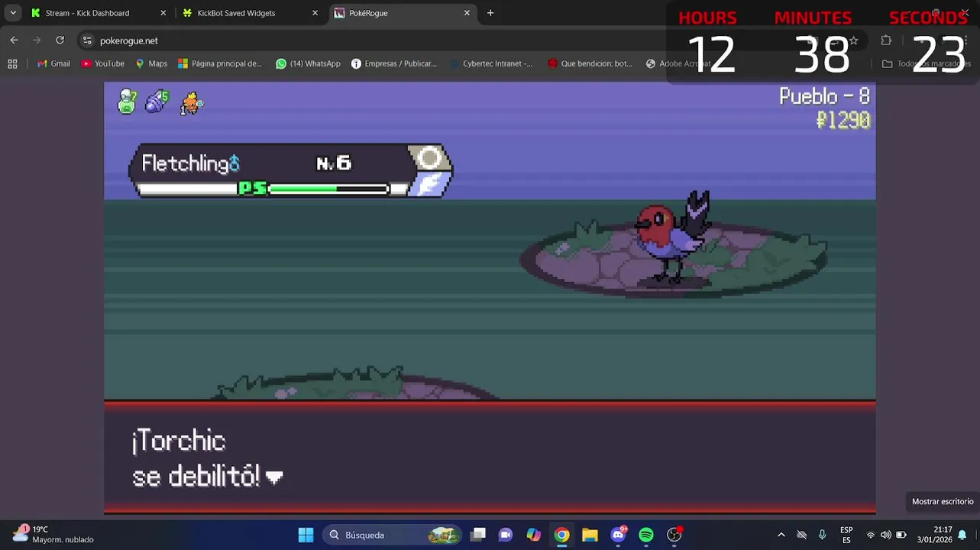Open the Cybertec Intranet bookmark
Image resolution: width=980 pixels, height=550 pixels.
[x=491, y=63]
